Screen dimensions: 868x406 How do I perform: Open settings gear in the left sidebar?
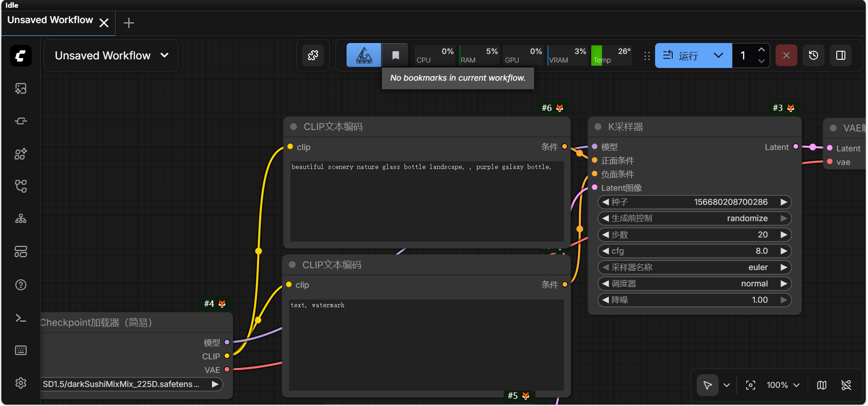[21, 383]
